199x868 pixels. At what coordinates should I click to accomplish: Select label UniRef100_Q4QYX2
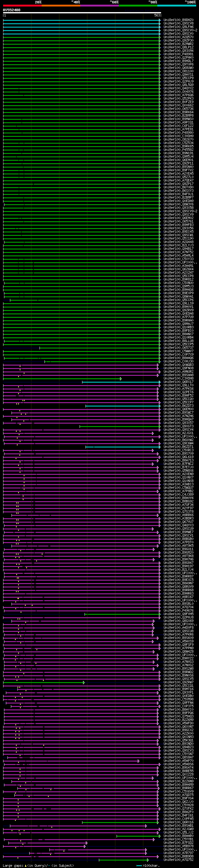tap(179, 88)
